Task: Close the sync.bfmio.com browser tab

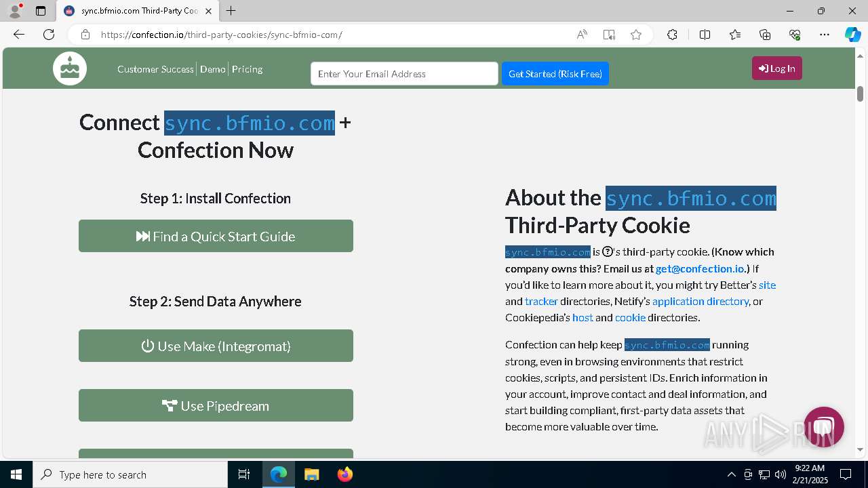Action: (208, 11)
